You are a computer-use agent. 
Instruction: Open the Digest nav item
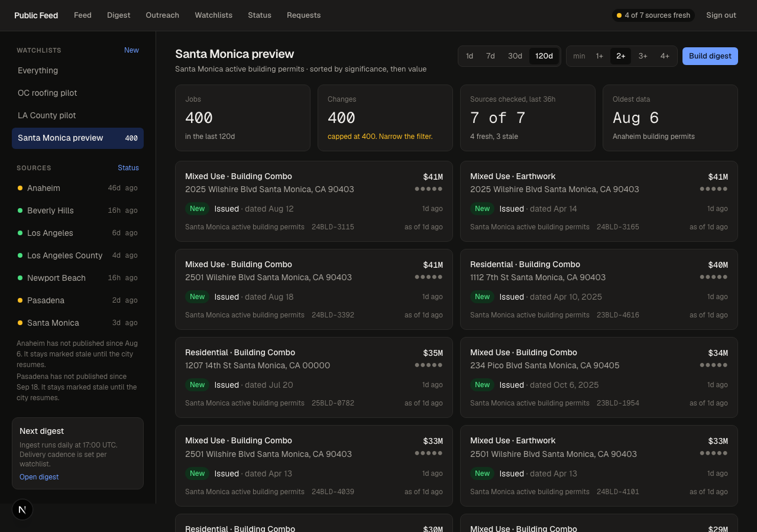[x=119, y=15]
